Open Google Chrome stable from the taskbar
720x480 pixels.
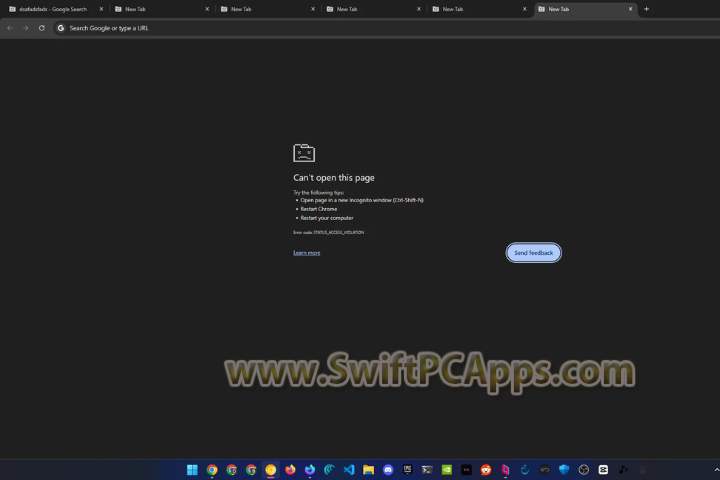point(212,469)
